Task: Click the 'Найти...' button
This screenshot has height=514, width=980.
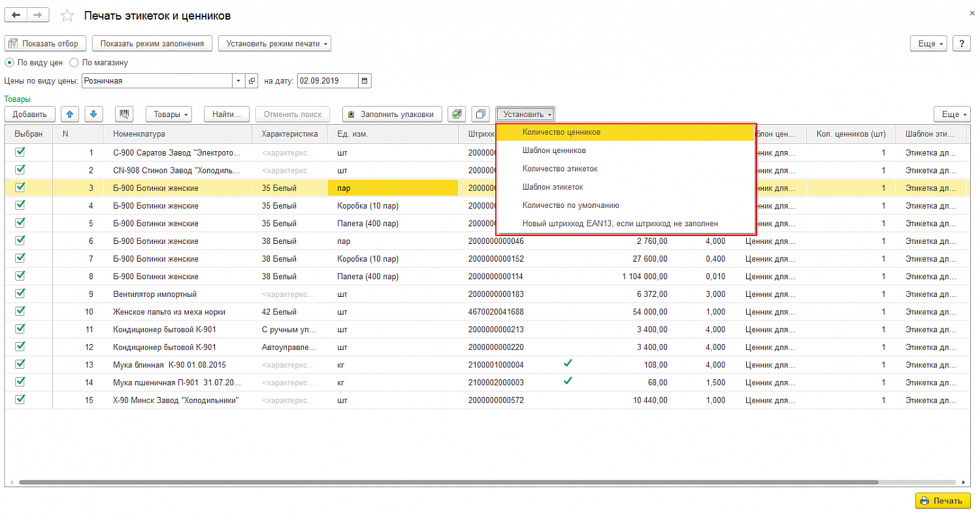Action: (227, 114)
